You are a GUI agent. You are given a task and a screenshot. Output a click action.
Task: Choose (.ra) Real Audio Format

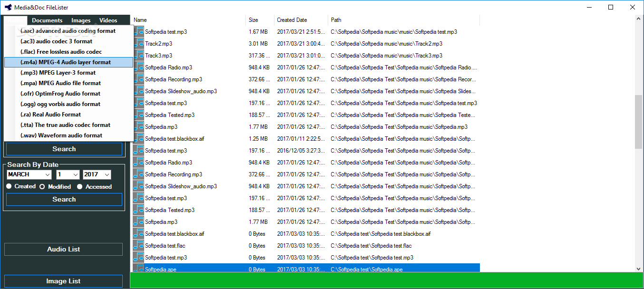coord(68,115)
